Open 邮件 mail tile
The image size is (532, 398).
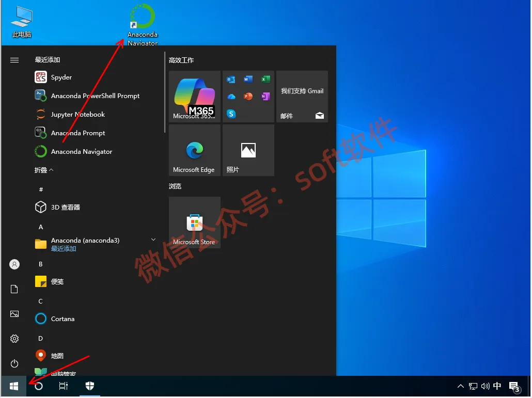(302, 97)
